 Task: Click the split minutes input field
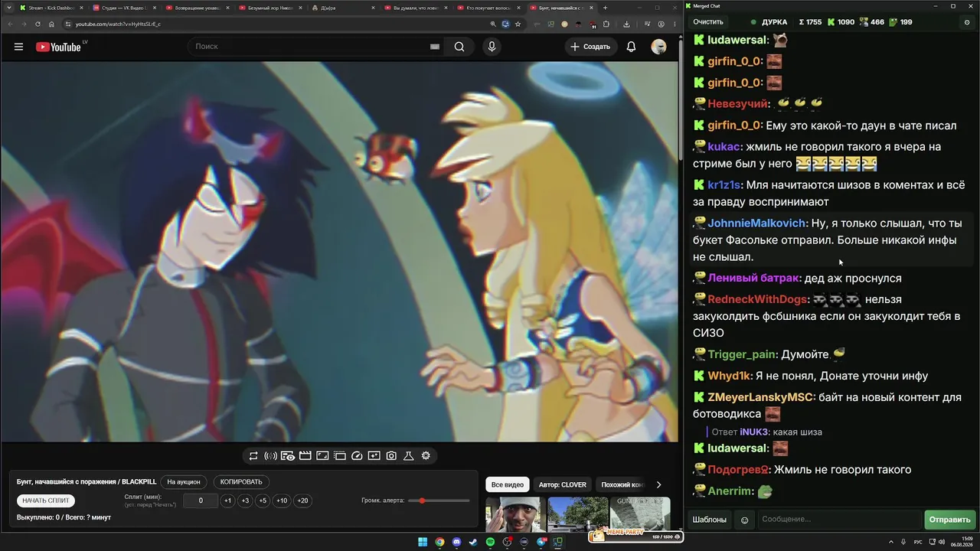pyautogui.click(x=201, y=500)
